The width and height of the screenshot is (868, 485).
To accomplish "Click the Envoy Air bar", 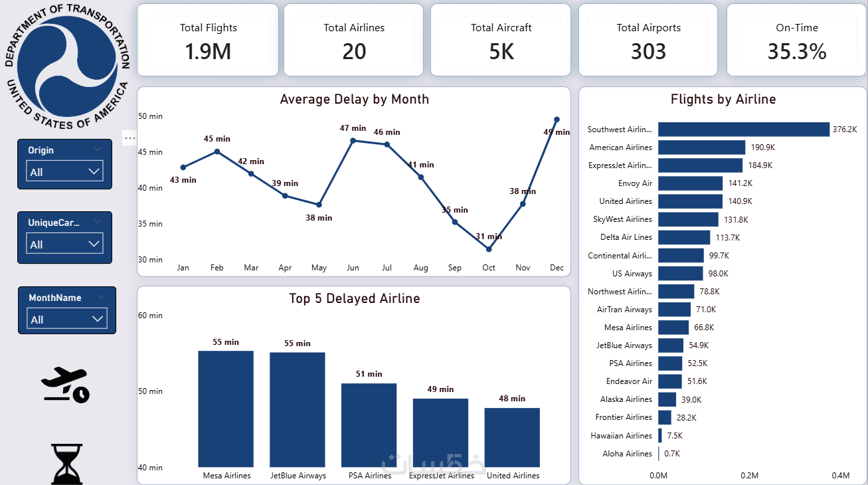I will click(690, 183).
